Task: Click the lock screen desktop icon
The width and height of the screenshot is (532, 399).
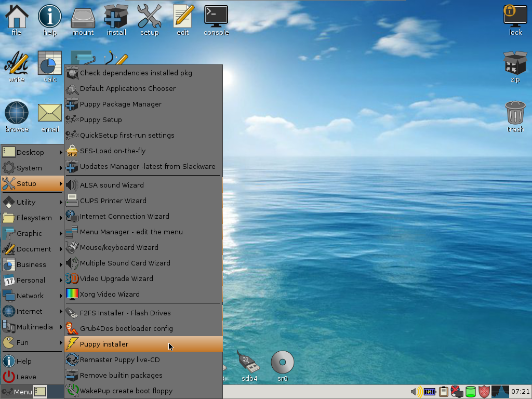Action: click(515, 20)
